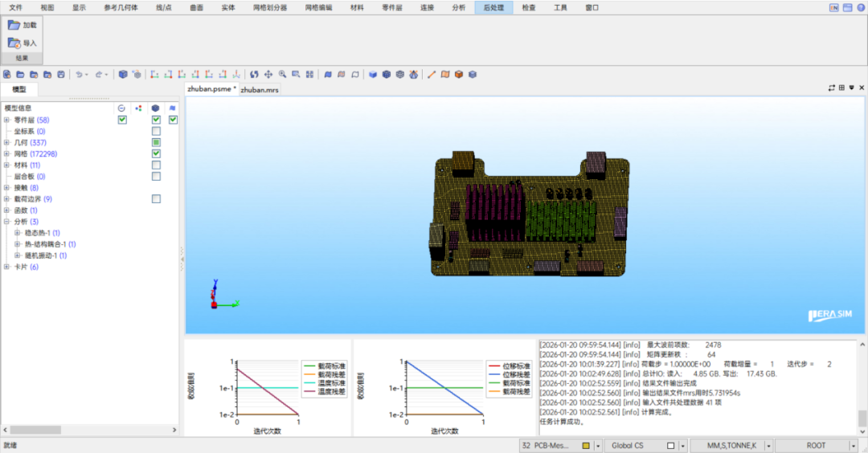Click the undo arrow icon
868x453 pixels.
79,75
